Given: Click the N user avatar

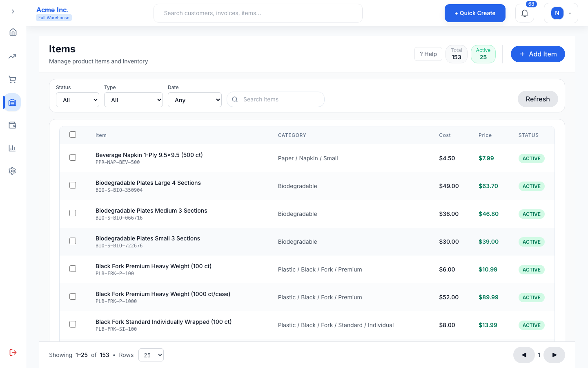Looking at the screenshot, I should pyautogui.click(x=557, y=13).
